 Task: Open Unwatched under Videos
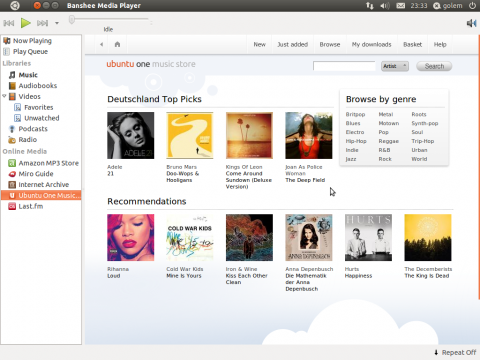(x=41, y=118)
